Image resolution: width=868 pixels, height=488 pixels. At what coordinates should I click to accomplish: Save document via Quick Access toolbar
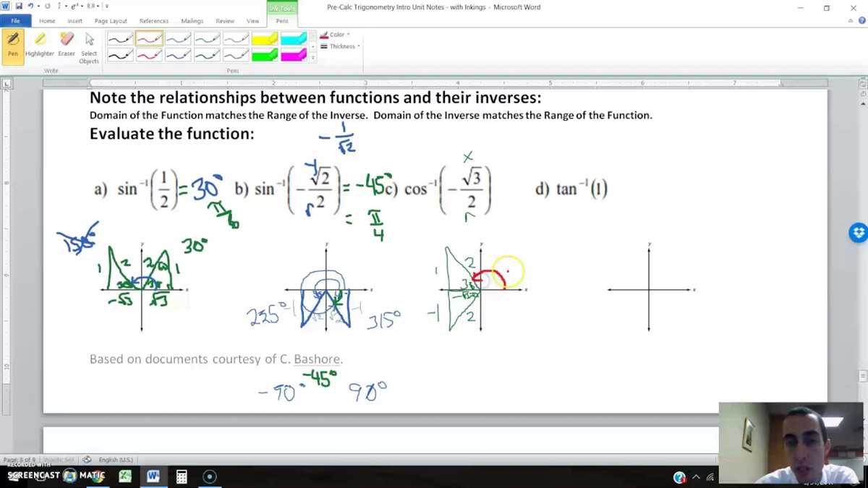click(x=18, y=6)
